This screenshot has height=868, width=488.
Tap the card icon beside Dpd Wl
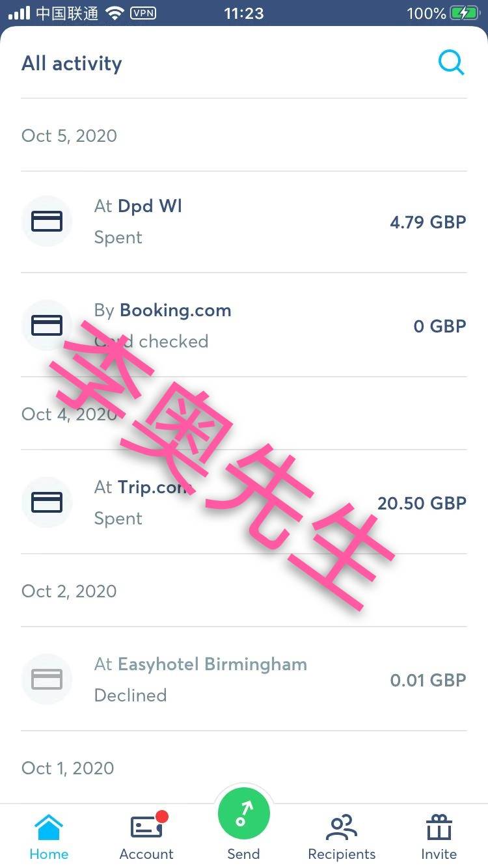click(x=47, y=221)
